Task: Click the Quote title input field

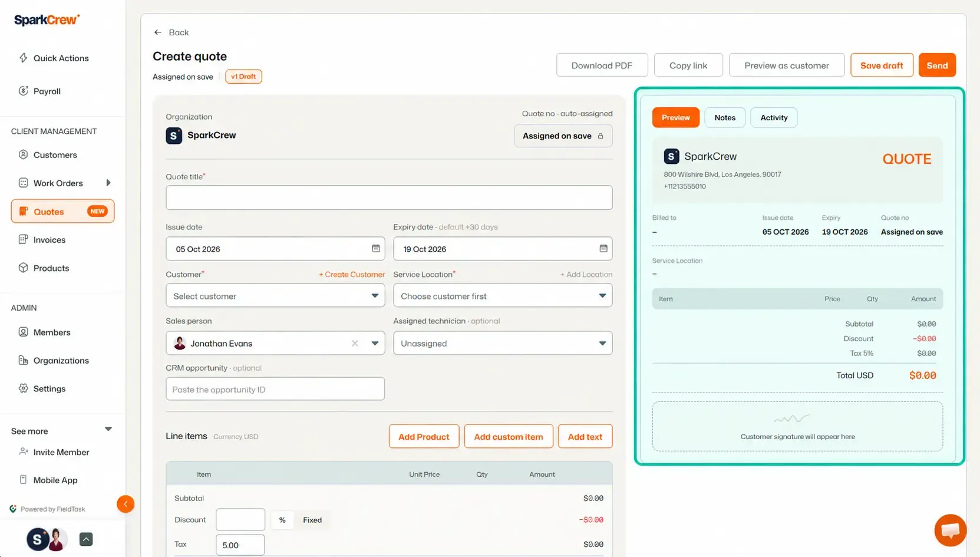Action: pos(389,197)
